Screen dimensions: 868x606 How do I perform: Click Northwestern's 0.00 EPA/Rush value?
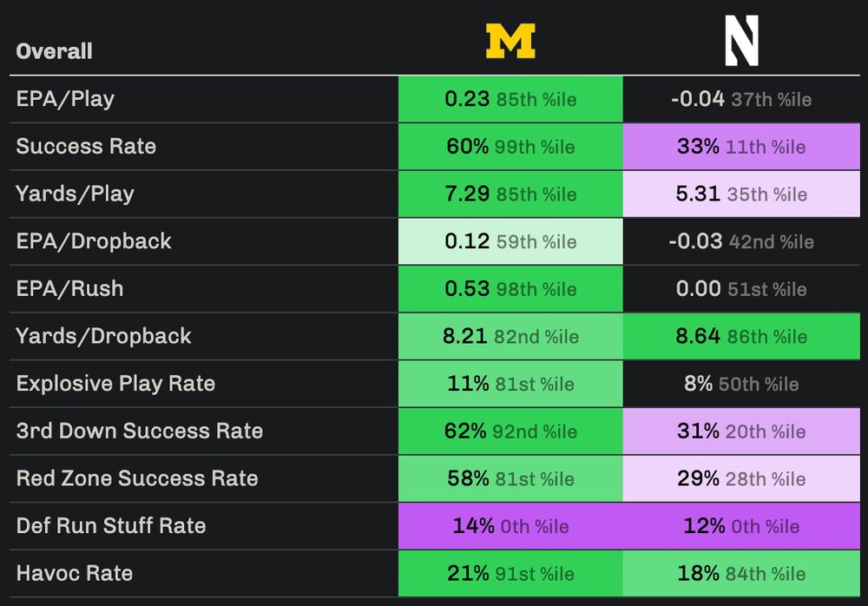[699, 289]
